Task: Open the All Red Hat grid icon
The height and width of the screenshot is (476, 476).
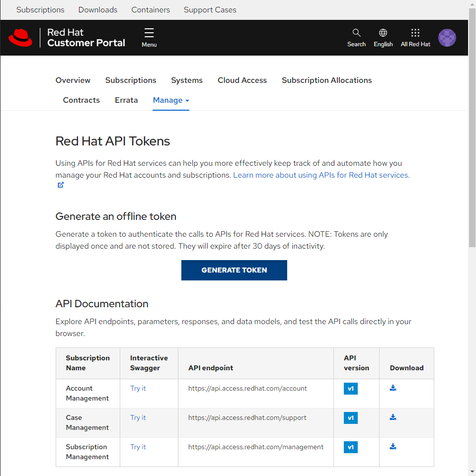Action: point(415,33)
